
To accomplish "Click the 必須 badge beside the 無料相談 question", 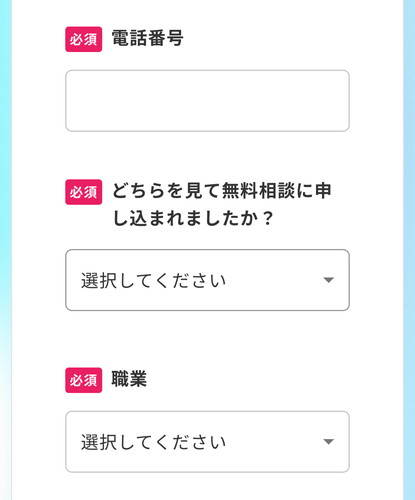I will [x=84, y=192].
